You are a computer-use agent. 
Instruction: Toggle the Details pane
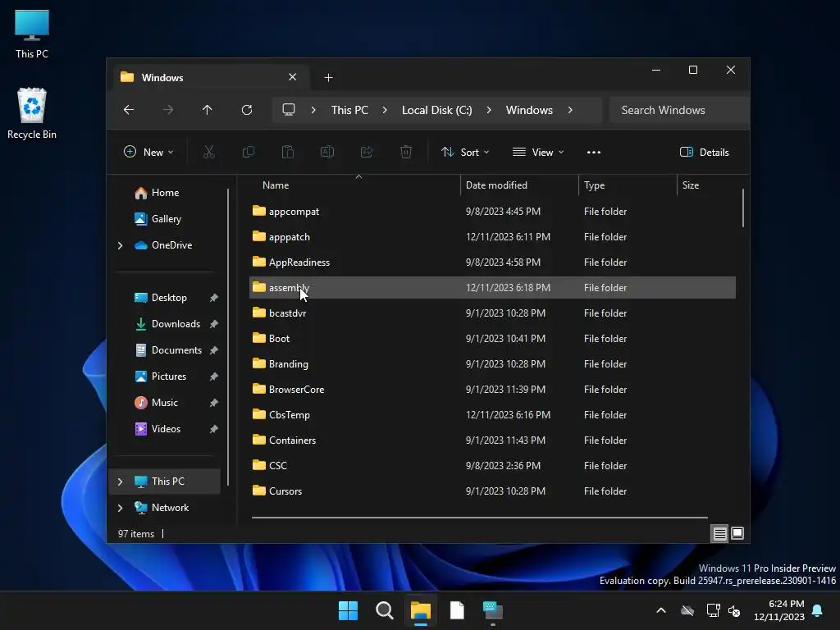(704, 152)
